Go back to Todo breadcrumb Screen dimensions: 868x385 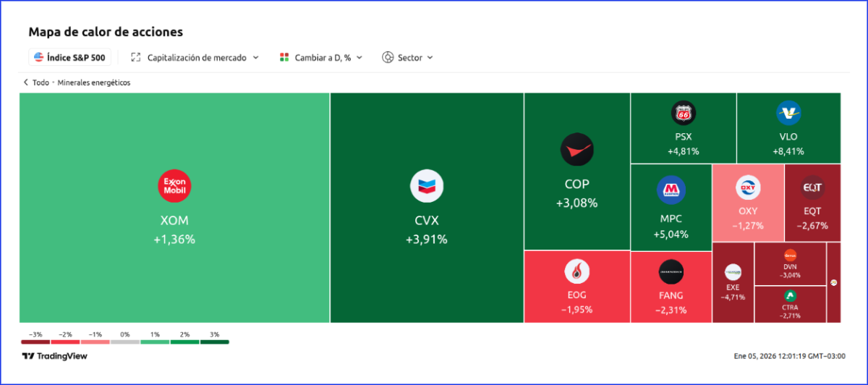tap(36, 82)
